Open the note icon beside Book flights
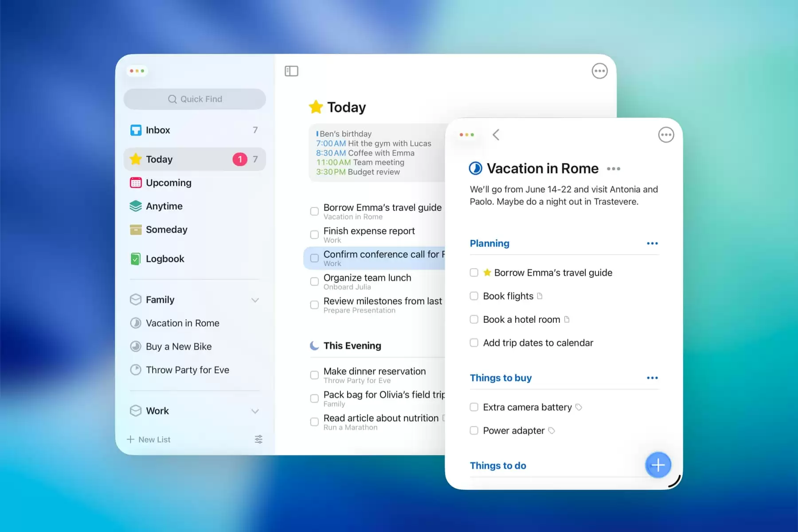The image size is (798, 532). 540,296
